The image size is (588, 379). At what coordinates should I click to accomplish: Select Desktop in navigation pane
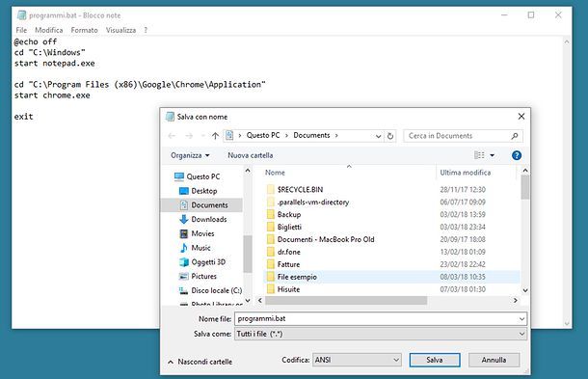pyautogui.click(x=204, y=191)
